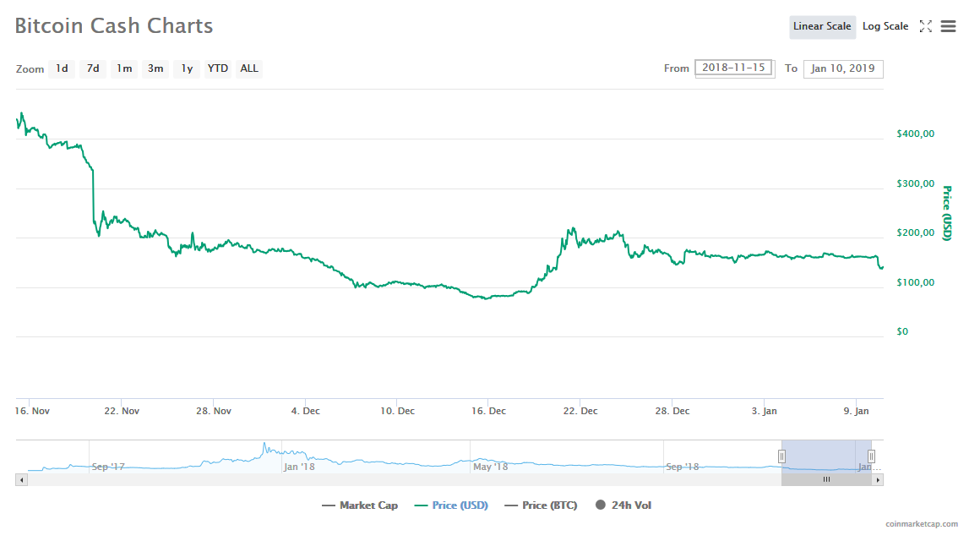
Task: Set zoom to 1m
Action: tap(124, 68)
